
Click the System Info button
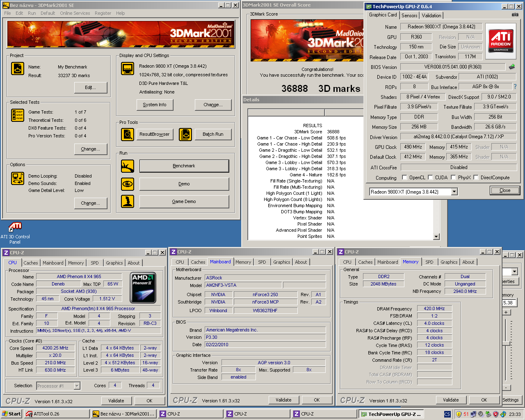tap(155, 105)
